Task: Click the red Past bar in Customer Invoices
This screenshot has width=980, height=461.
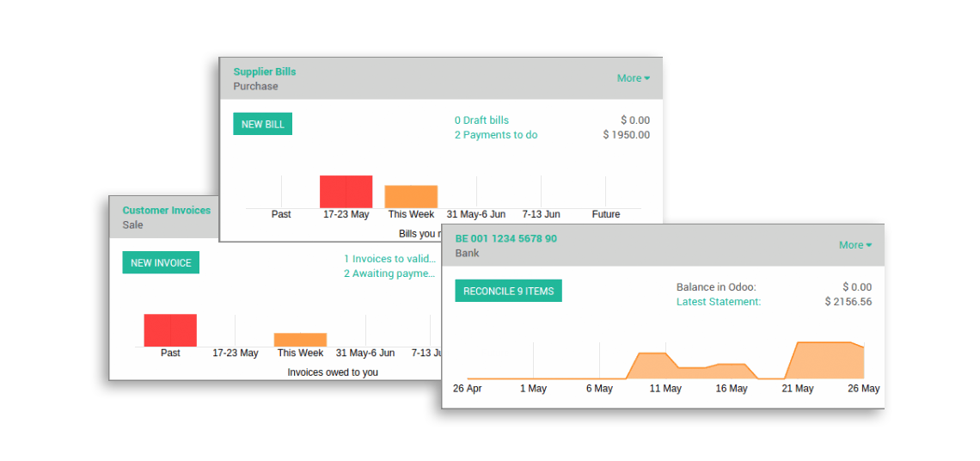Action: (170, 330)
